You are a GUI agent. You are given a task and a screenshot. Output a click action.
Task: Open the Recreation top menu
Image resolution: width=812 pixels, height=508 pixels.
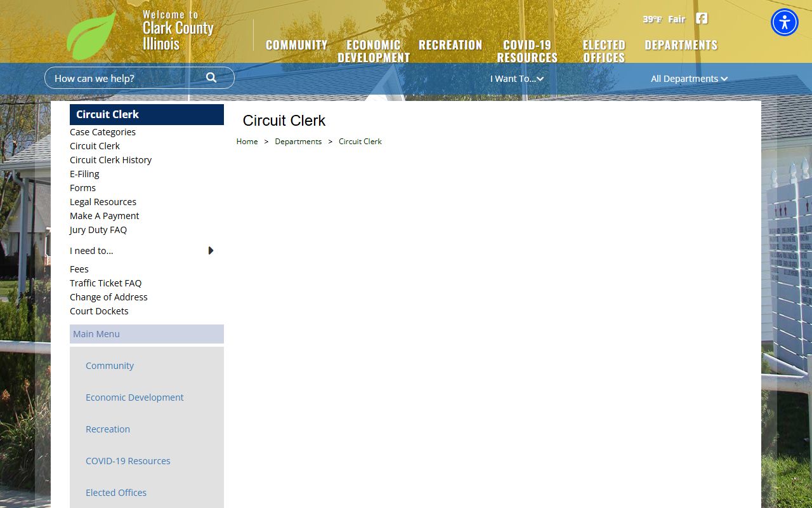click(x=450, y=45)
